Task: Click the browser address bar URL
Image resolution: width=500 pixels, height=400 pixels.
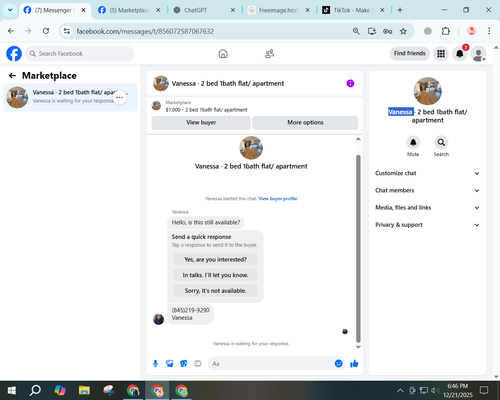Action: point(145,31)
